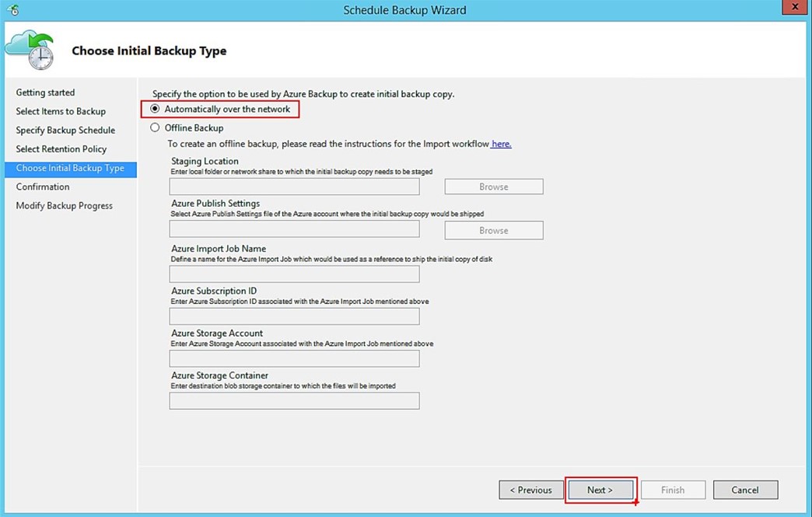Click the Azure Publish Settings input field
Screen dimensions: 812x517
[x=294, y=229]
